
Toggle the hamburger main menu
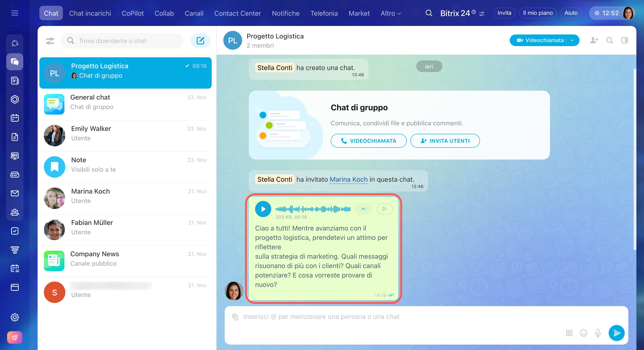(x=15, y=13)
